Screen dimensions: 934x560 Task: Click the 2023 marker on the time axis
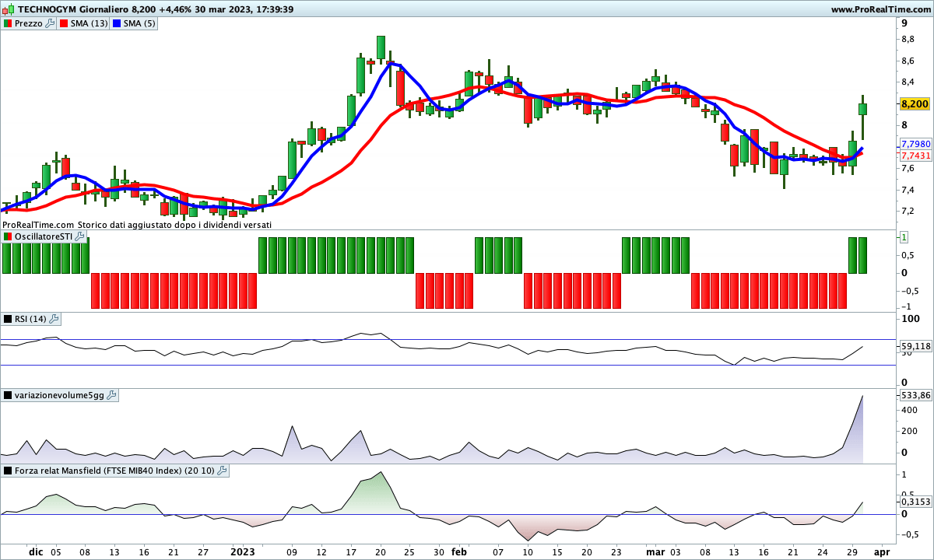[242, 551]
